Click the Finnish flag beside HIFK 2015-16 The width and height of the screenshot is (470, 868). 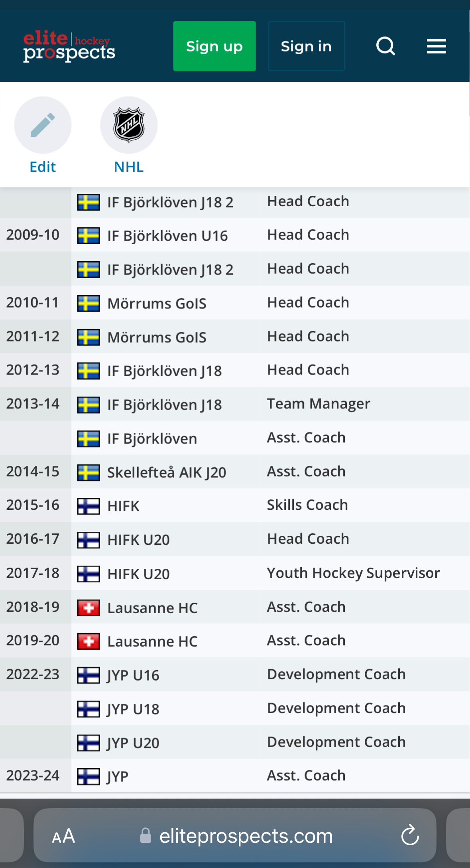[88, 506]
